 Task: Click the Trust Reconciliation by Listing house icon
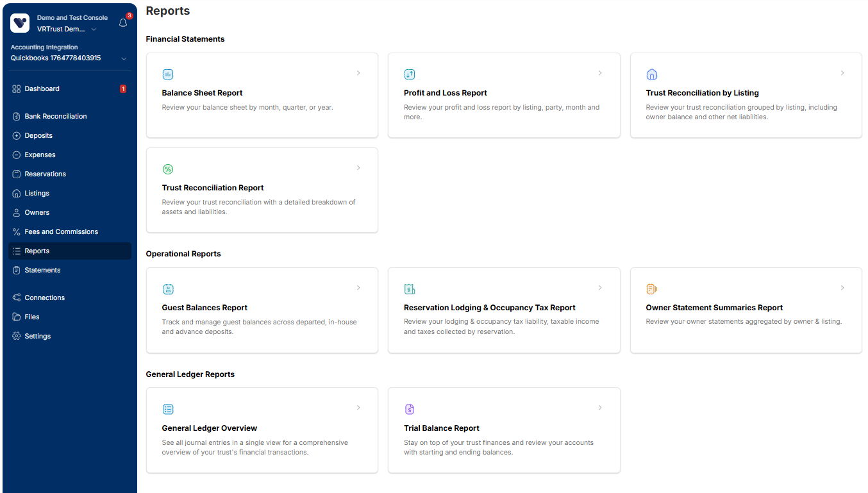point(652,74)
